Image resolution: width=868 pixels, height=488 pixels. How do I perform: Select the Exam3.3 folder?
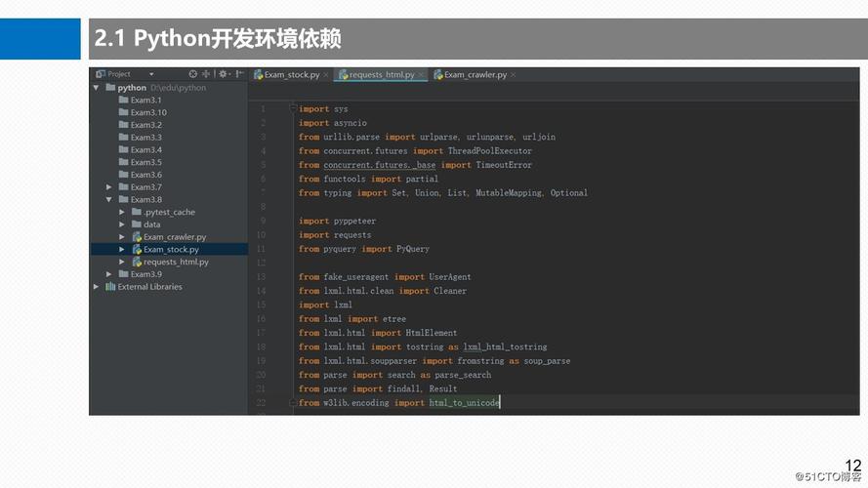pos(146,138)
